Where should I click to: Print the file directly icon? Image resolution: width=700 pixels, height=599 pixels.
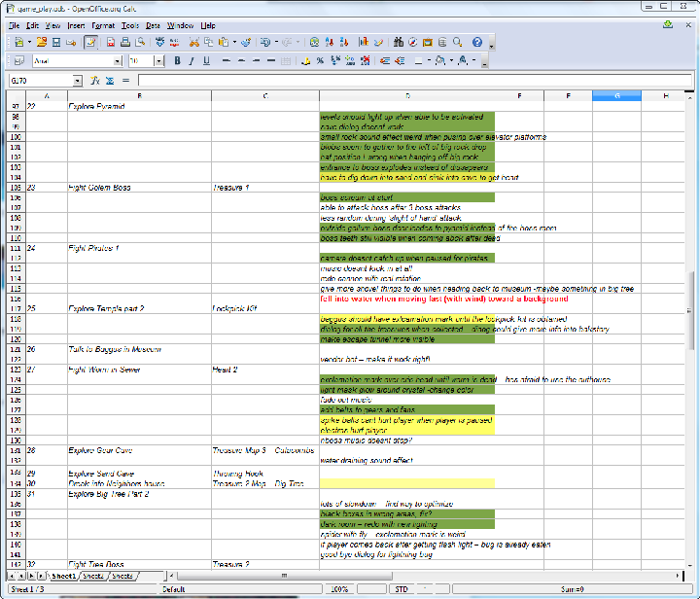125,42
